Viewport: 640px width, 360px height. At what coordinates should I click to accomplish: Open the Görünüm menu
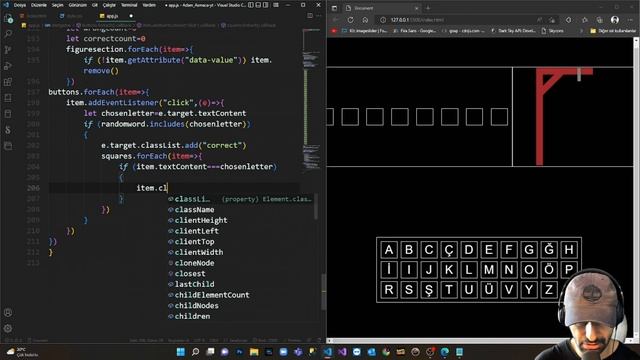point(78,5)
